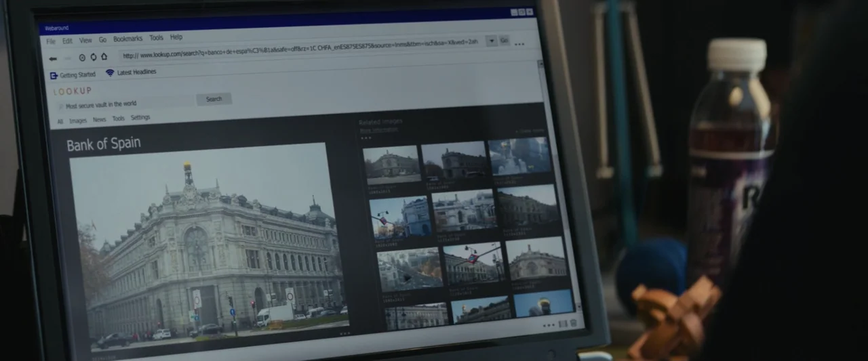Open the Help menu
This screenshot has width=868, height=361.
176,37
